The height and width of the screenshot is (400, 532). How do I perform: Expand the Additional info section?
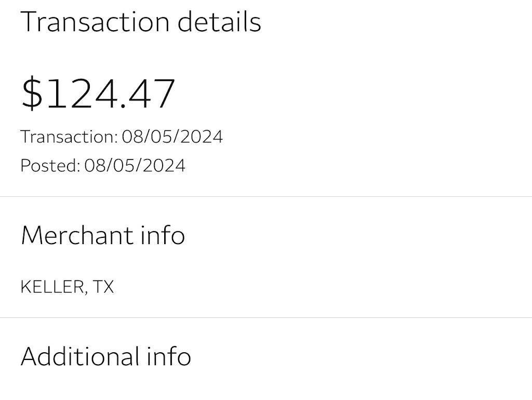106,356
